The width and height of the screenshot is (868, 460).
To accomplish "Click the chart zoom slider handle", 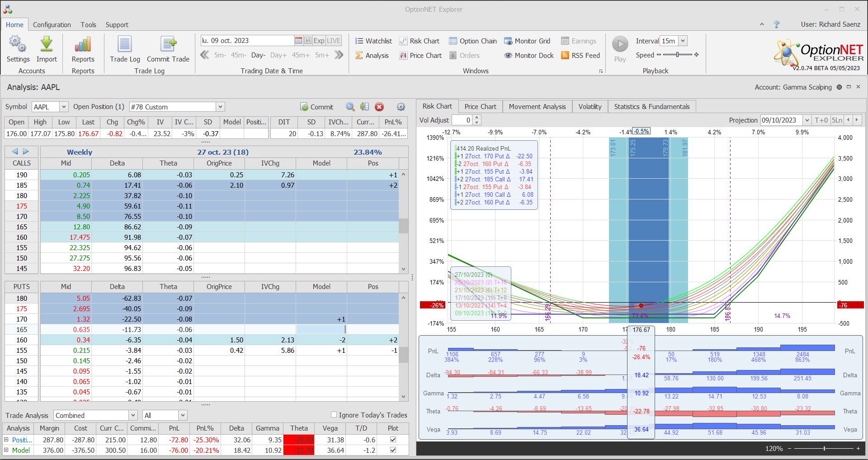I will click(x=824, y=449).
